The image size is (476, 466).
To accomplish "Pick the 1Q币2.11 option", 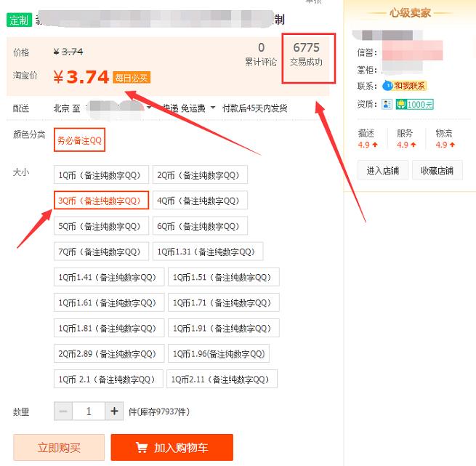I will (x=222, y=379).
